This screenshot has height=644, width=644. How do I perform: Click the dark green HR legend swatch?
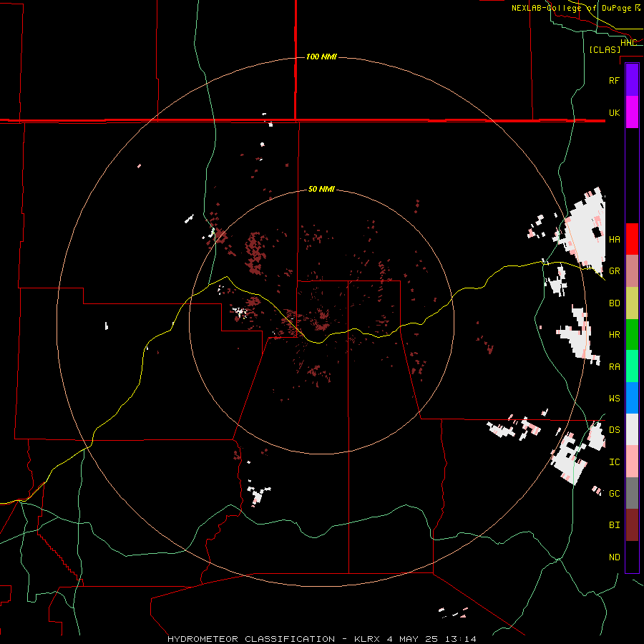[x=632, y=335]
